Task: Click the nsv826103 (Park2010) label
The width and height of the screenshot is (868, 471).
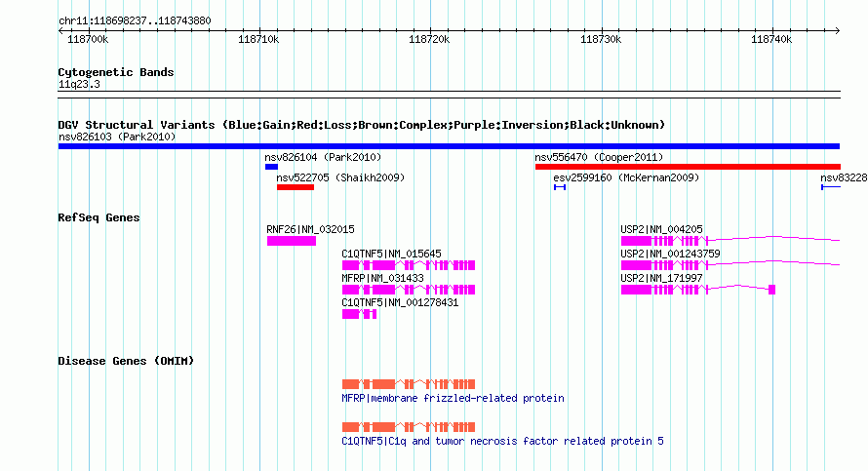Action: pyautogui.click(x=117, y=137)
